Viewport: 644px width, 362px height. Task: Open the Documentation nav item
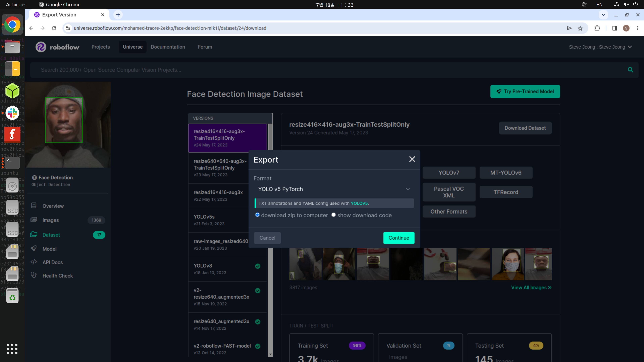(168, 47)
